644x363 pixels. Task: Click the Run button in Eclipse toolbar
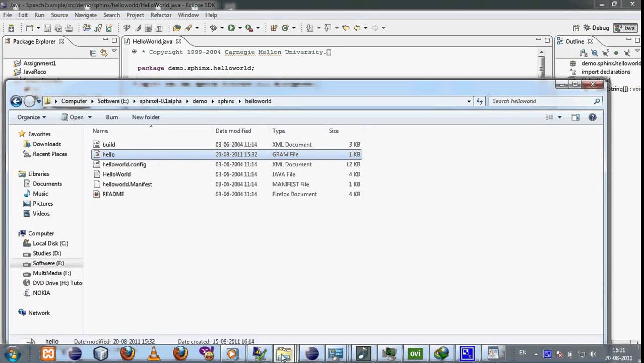(231, 28)
